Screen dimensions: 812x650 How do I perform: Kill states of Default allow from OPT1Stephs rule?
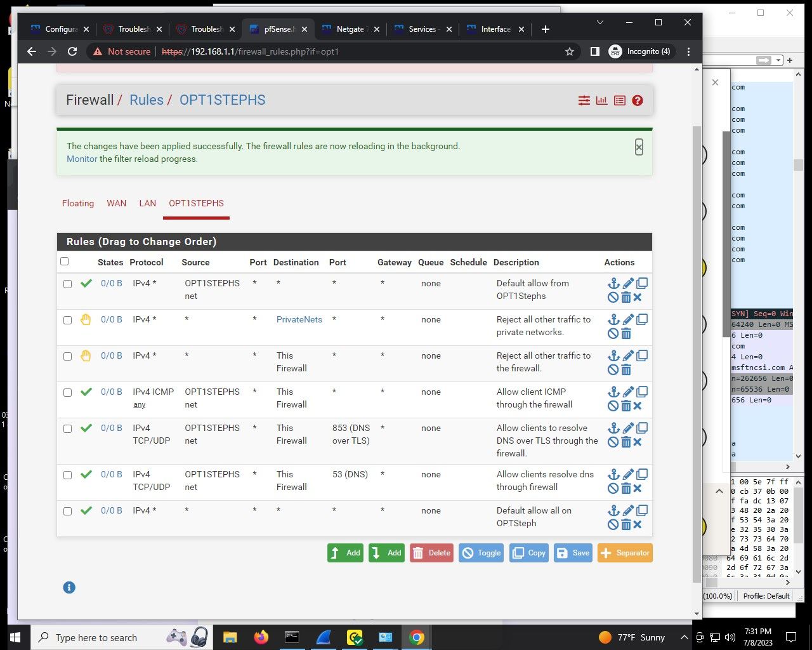click(x=638, y=298)
